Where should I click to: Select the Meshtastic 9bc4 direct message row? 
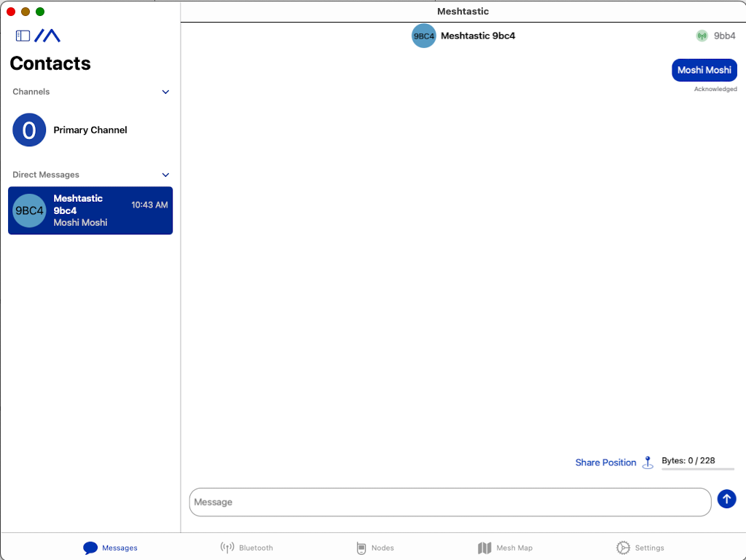pyautogui.click(x=90, y=210)
